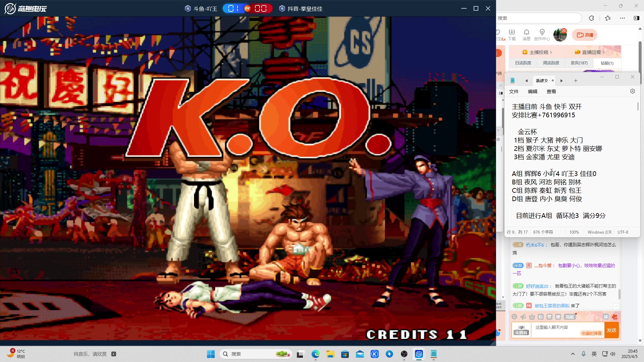Open browser extensions puzzle icon
644x362 pixels.
591,18
